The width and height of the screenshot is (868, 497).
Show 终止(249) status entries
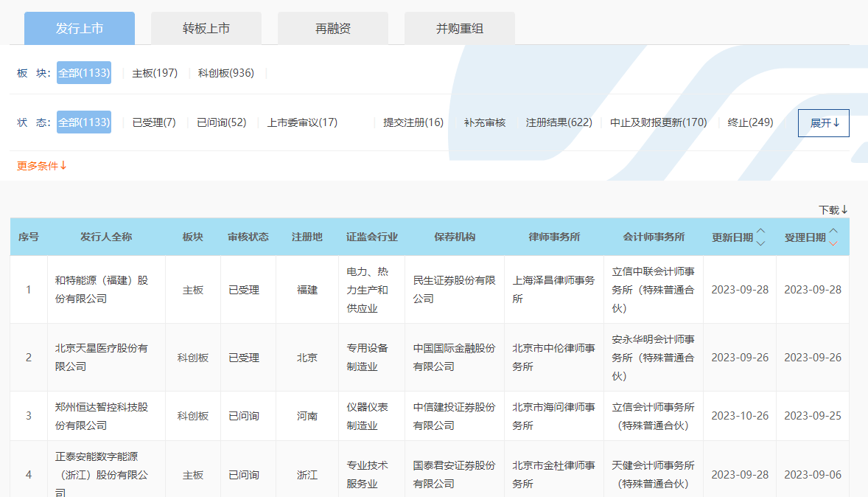(x=750, y=122)
